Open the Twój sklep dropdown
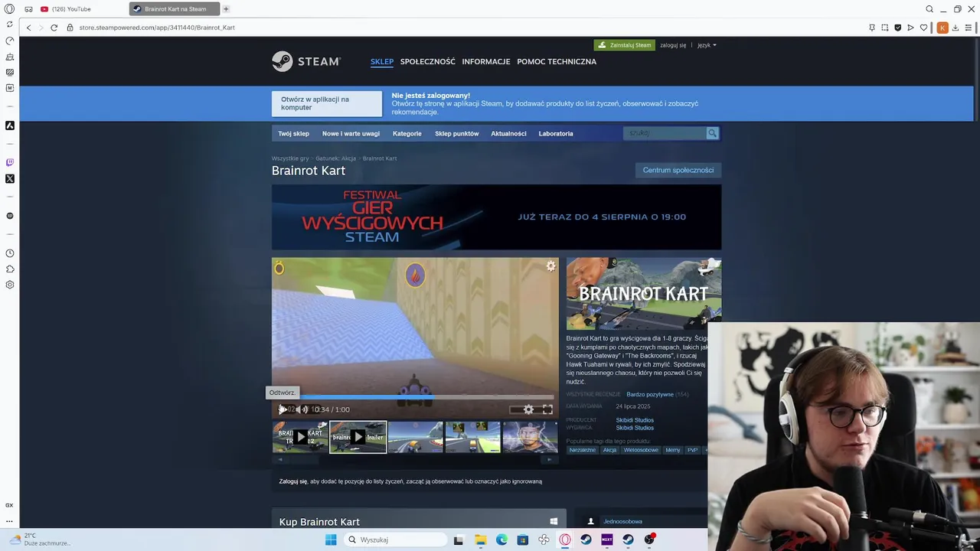Image resolution: width=980 pixels, height=551 pixels. pyautogui.click(x=293, y=133)
